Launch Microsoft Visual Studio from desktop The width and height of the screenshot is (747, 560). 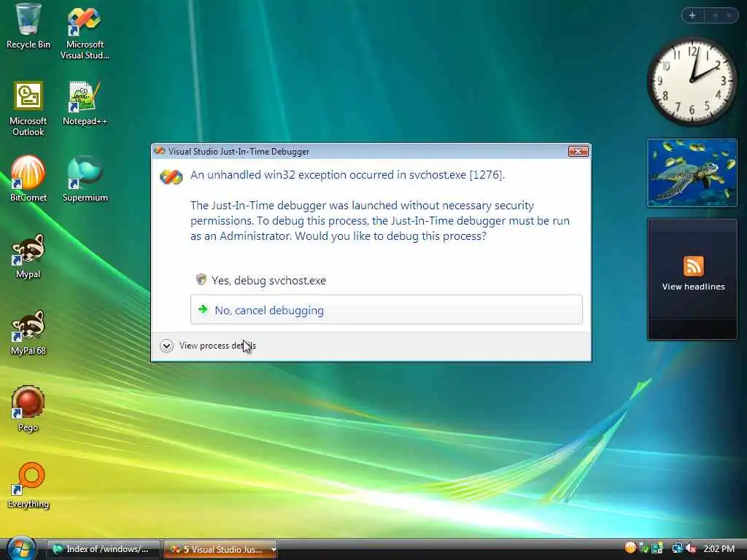[x=85, y=32]
